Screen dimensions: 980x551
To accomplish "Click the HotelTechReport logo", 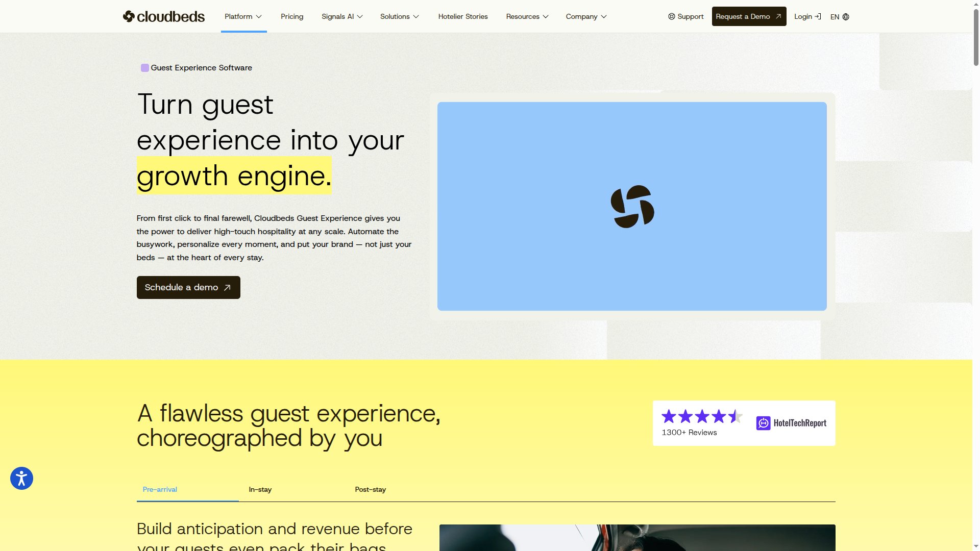I will coord(791,423).
